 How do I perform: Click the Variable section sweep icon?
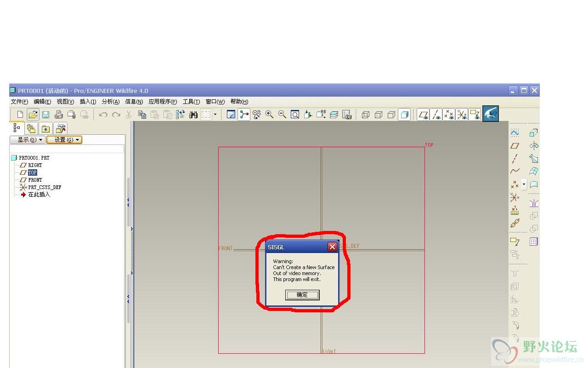(533, 159)
